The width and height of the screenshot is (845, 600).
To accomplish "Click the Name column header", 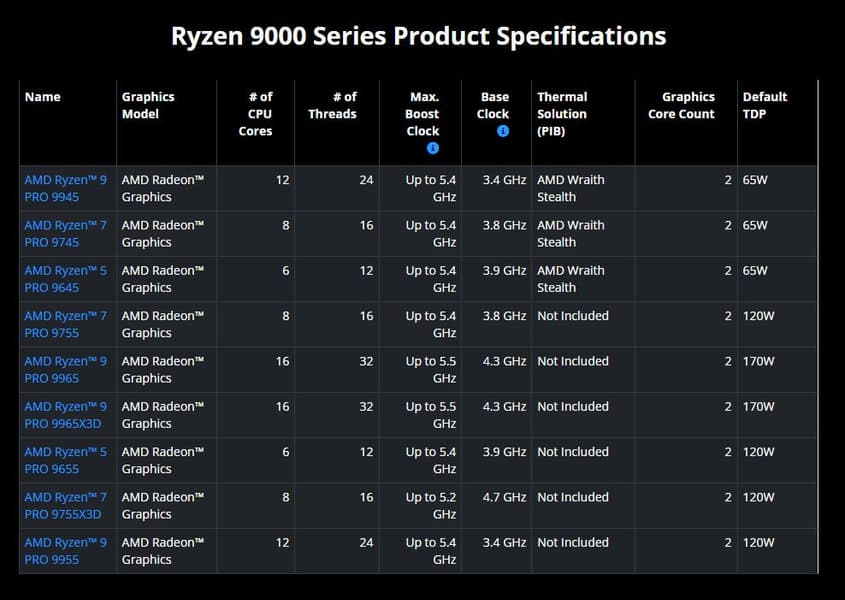I will pyautogui.click(x=43, y=97).
